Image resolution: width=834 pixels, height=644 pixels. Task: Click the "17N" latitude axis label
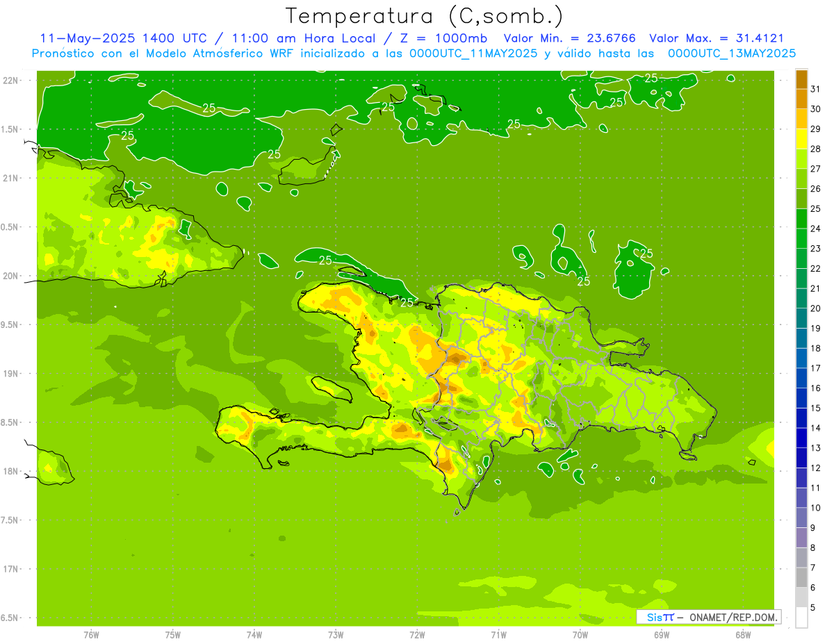12,569
